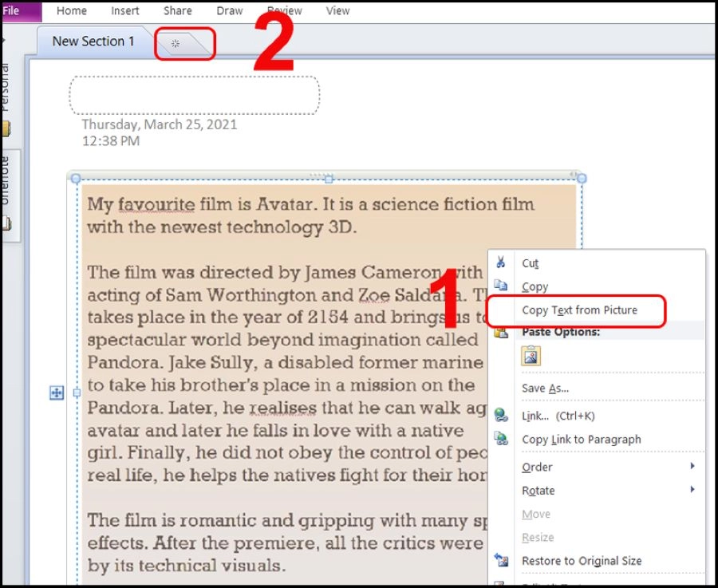Switch to the Insert ribbon tab
Viewport: 718px width, 588px height.
click(125, 11)
